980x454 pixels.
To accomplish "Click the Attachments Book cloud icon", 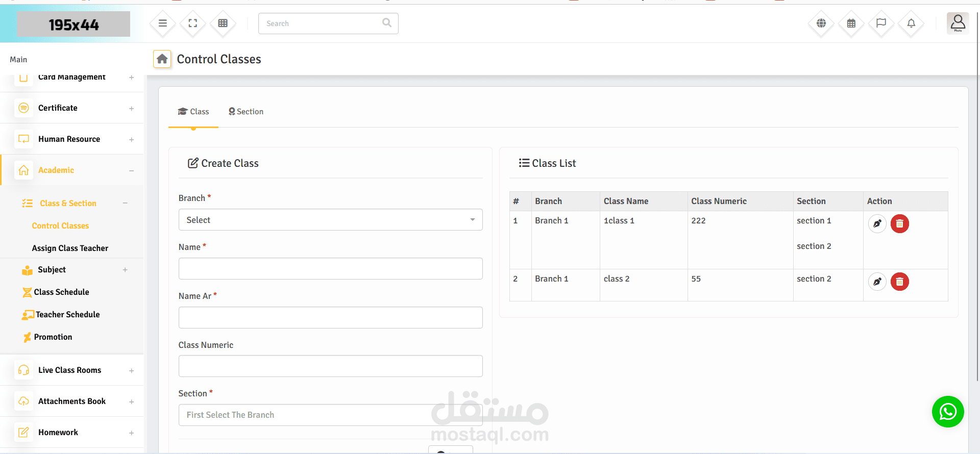I will (x=23, y=401).
